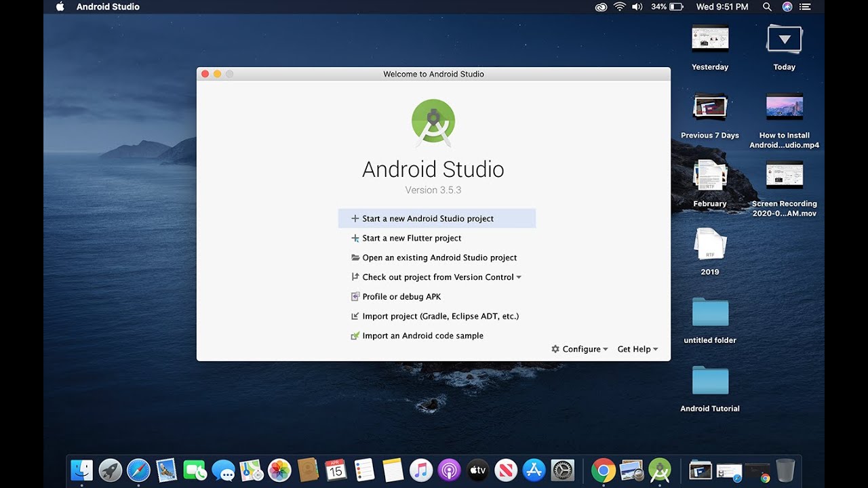This screenshot has width=868, height=488.
Task: Select the Today stack on desktop
Action: pyautogui.click(x=785, y=47)
